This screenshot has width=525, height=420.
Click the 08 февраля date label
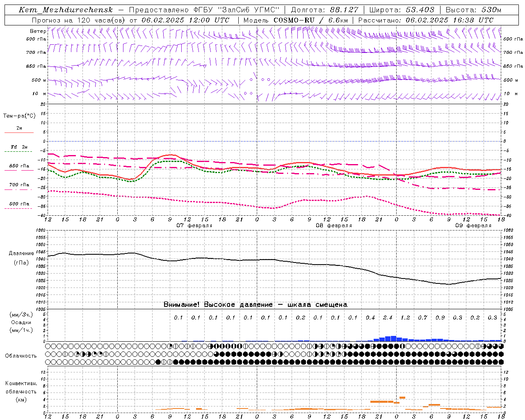334,226
